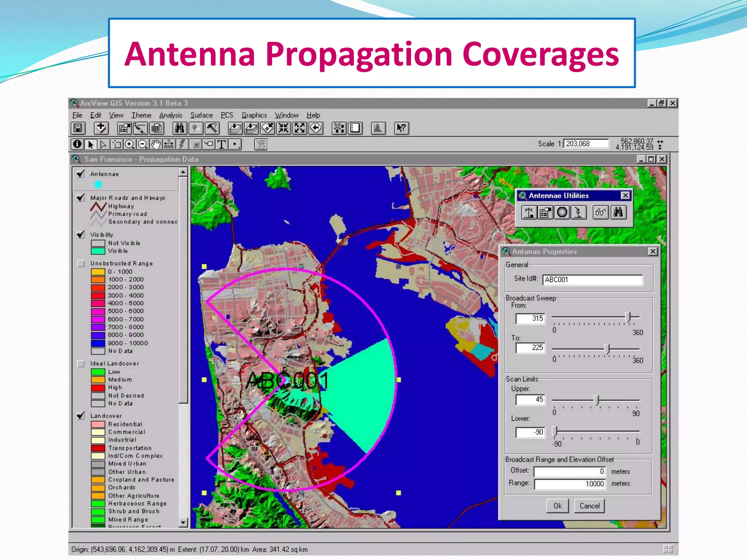Select the magnifier Zoom In tool
Image resolution: width=747 pixels, height=560 pixels.
[129, 144]
